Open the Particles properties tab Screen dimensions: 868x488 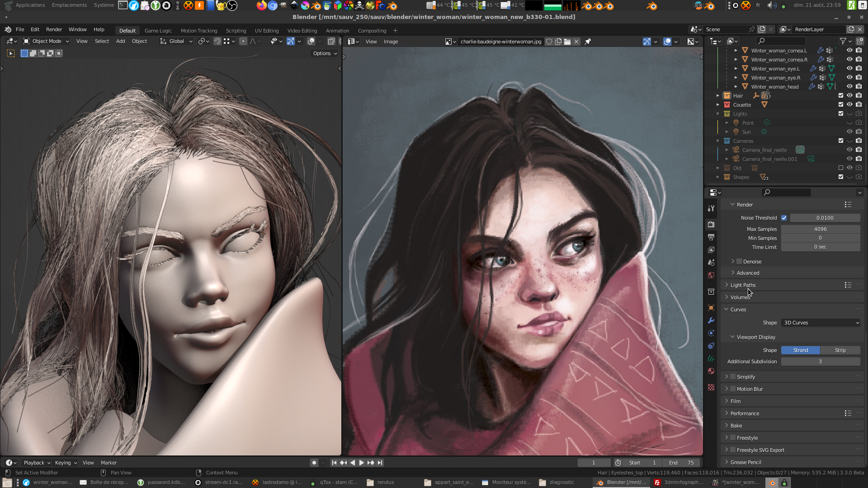(x=711, y=333)
